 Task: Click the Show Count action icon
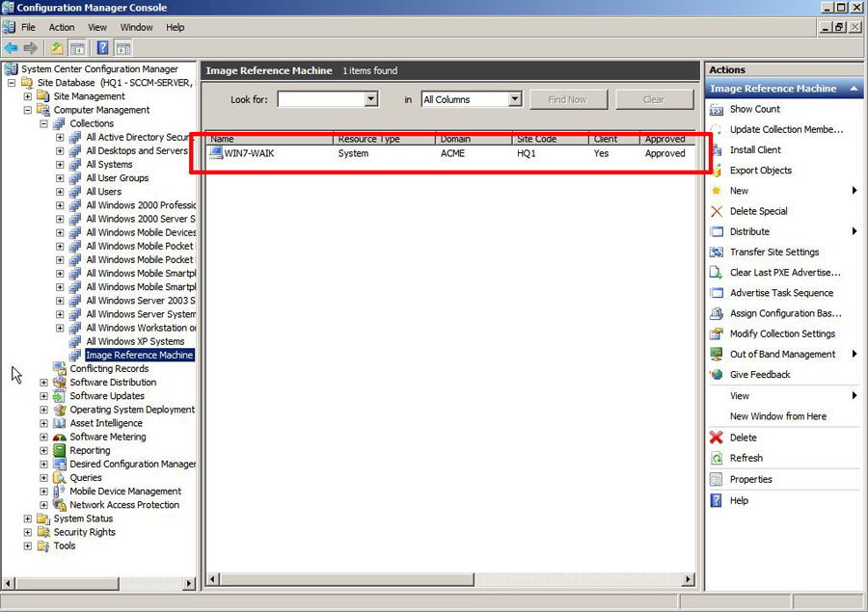717,109
